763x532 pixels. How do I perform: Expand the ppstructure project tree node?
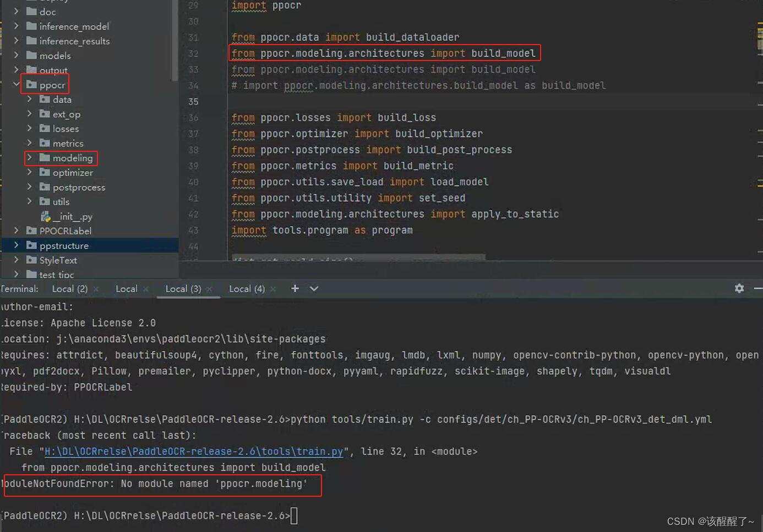16,245
